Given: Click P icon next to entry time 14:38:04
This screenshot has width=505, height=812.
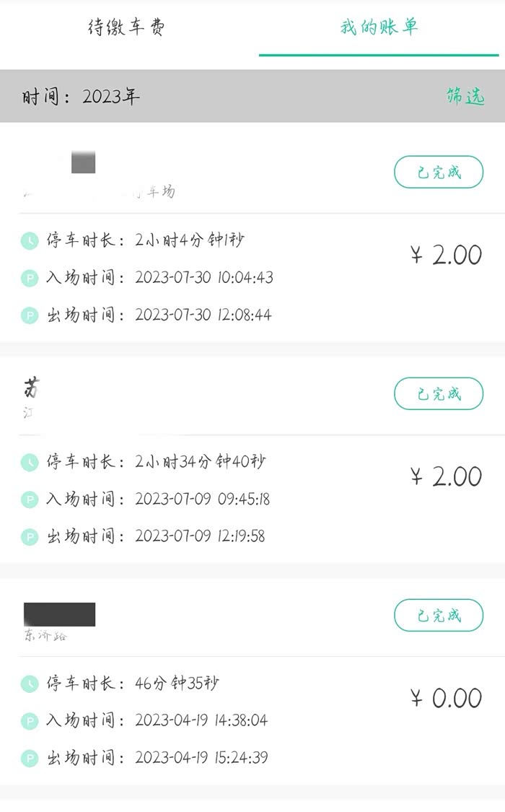Looking at the screenshot, I should point(29,721).
